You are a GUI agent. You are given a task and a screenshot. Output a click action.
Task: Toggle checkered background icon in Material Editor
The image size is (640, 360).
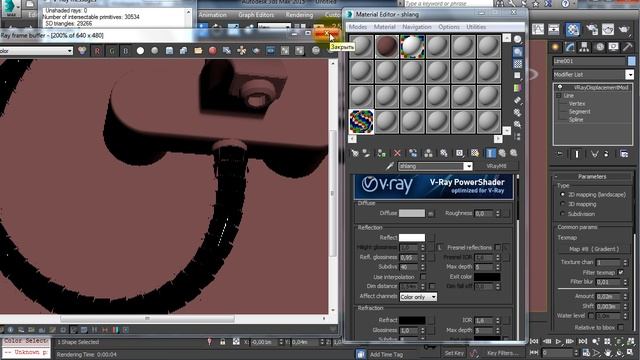pos(518,64)
